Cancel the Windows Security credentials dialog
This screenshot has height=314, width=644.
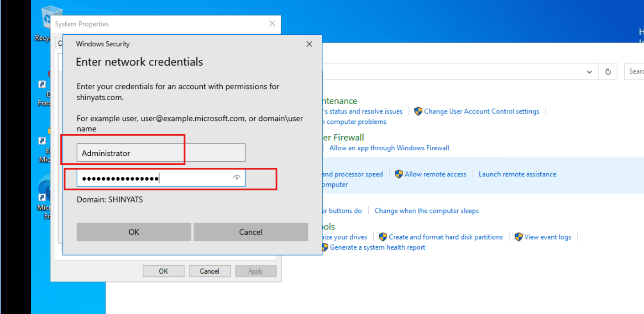point(251,232)
